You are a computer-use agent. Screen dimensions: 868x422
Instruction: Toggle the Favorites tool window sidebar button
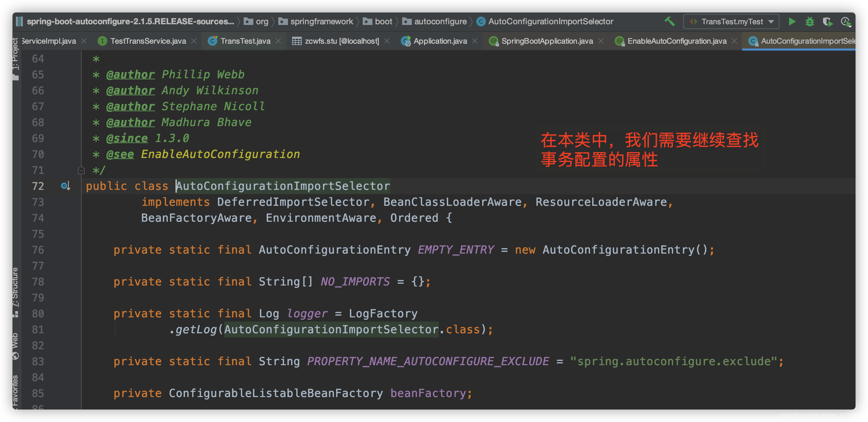pos(16,391)
